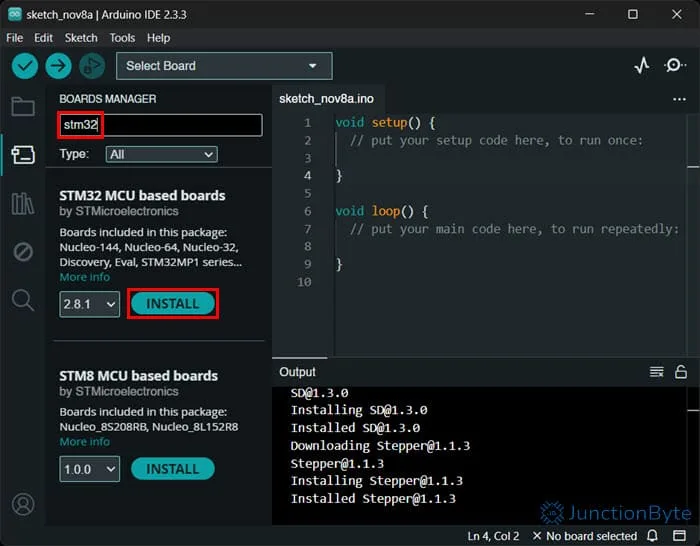
Task: Click 'Installed SD@1.3.0' output line
Action: click(x=355, y=428)
